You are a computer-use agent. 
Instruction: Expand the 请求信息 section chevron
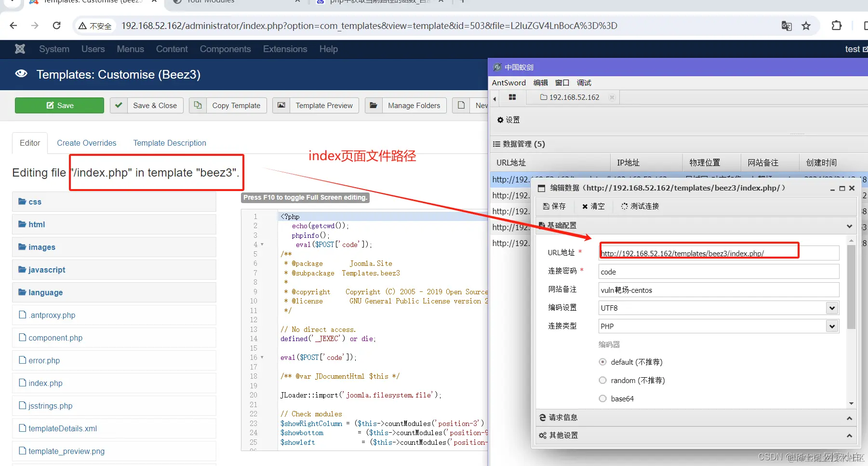849,418
